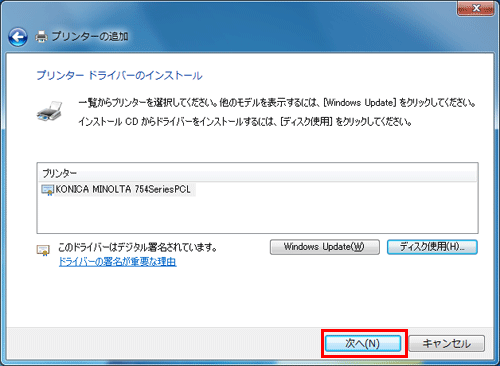
Task: Close the add printer dialog window
Action: (x=476, y=8)
